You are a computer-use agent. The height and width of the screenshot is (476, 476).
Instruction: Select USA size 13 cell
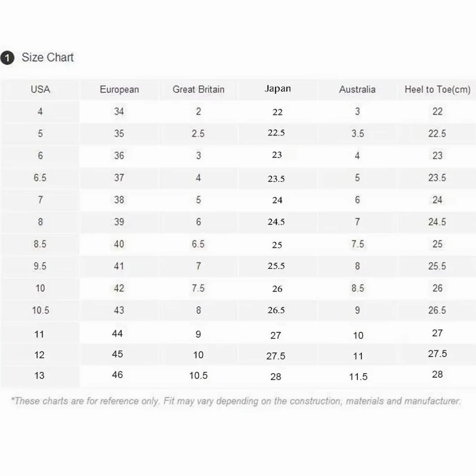pos(40,375)
